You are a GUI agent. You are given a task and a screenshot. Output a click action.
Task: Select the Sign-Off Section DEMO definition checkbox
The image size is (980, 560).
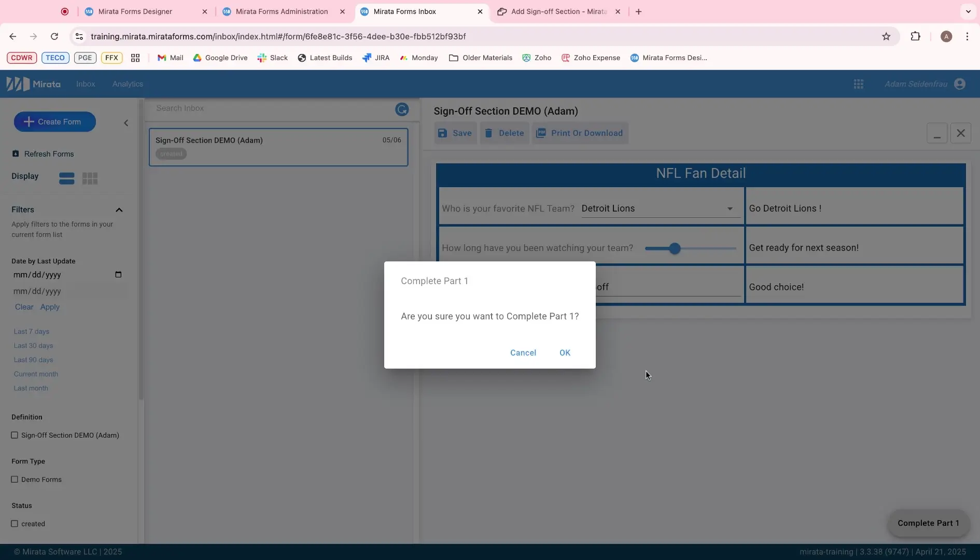pyautogui.click(x=15, y=435)
